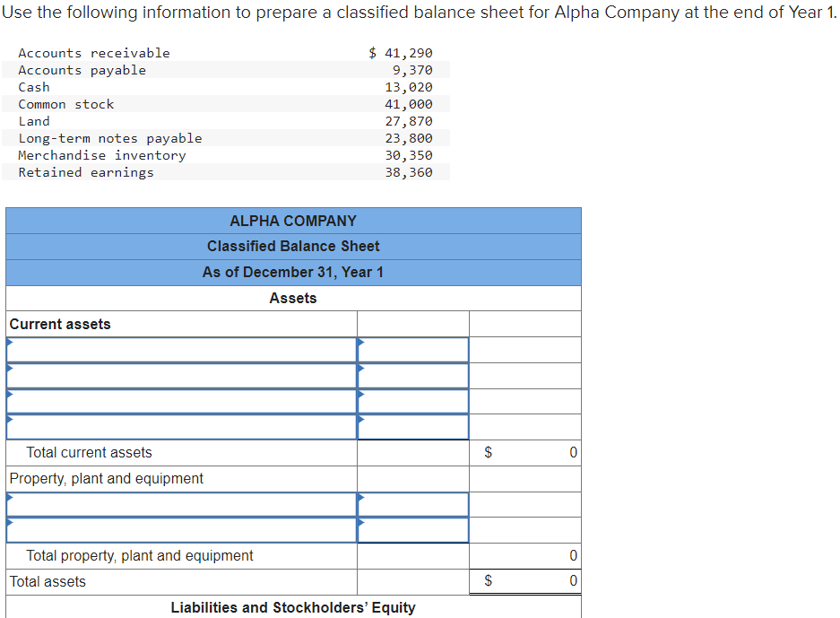Select first current assets amount field

pos(413,350)
